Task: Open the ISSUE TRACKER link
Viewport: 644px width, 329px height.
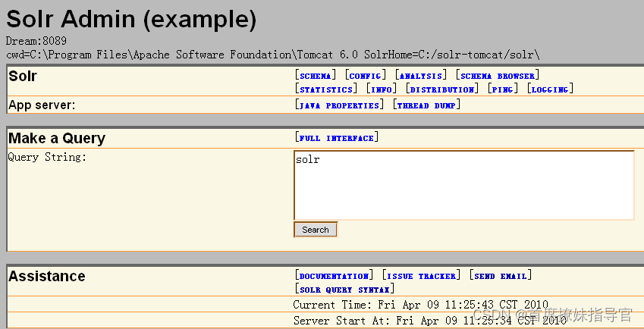Action: point(422,276)
